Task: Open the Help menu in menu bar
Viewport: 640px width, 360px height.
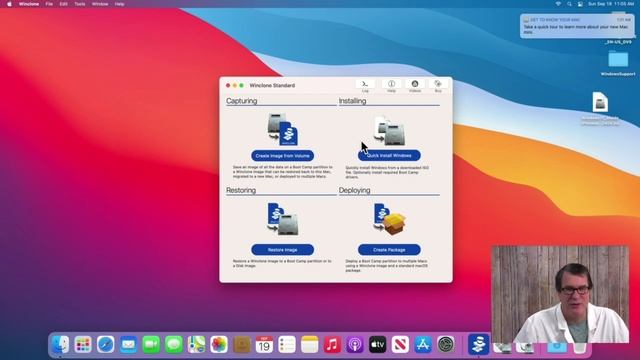Action: (x=119, y=4)
